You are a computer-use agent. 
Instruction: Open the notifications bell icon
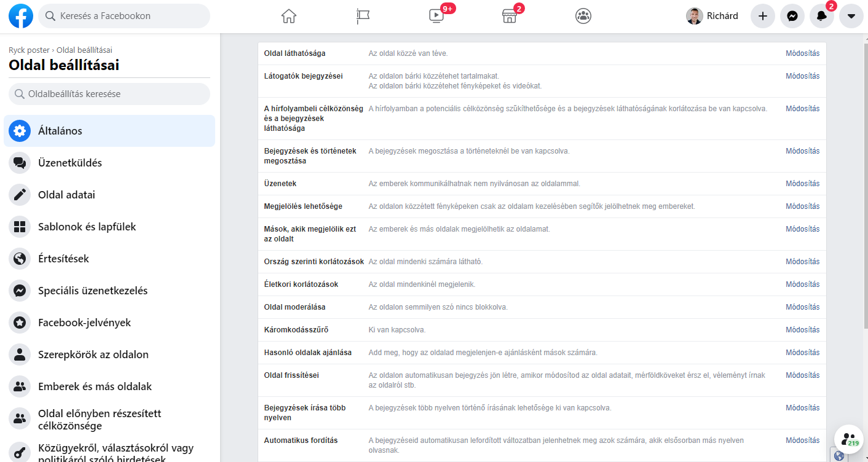[822, 16]
